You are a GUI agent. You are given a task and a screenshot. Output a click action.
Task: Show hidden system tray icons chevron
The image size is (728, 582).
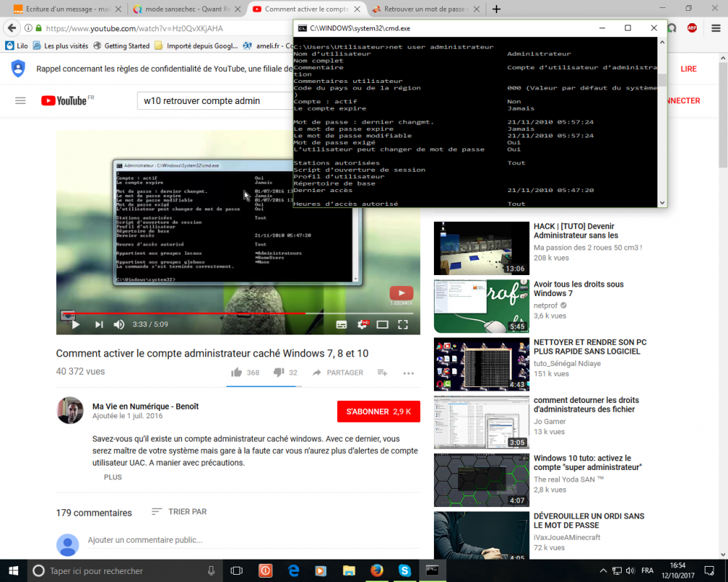click(603, 570)
